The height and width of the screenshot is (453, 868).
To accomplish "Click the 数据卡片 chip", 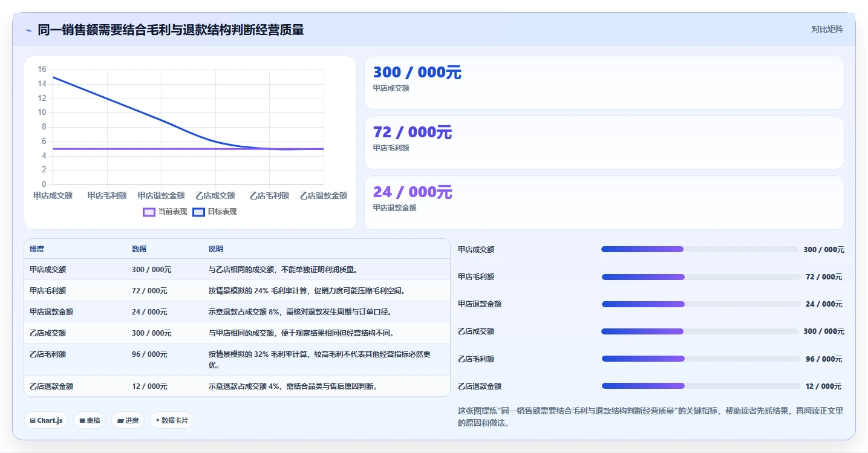I will 172,420.
